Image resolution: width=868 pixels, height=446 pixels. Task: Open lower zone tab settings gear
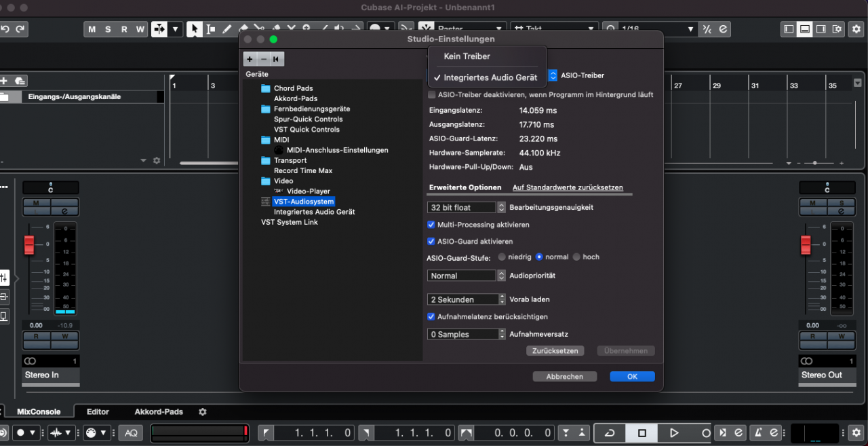click(x=202, y=412)
